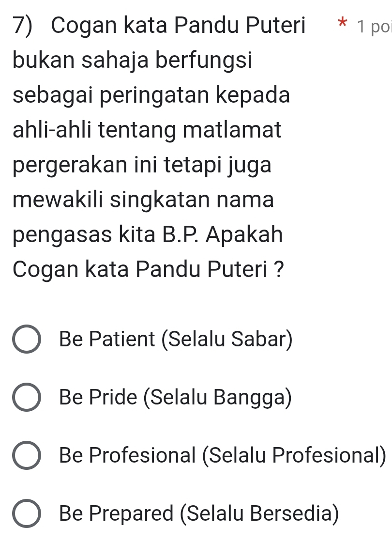The image size is (392, 543).
Task: Click the final line 'Cogan kata Pandu Puteri ?'
Action: pos(148,269)
